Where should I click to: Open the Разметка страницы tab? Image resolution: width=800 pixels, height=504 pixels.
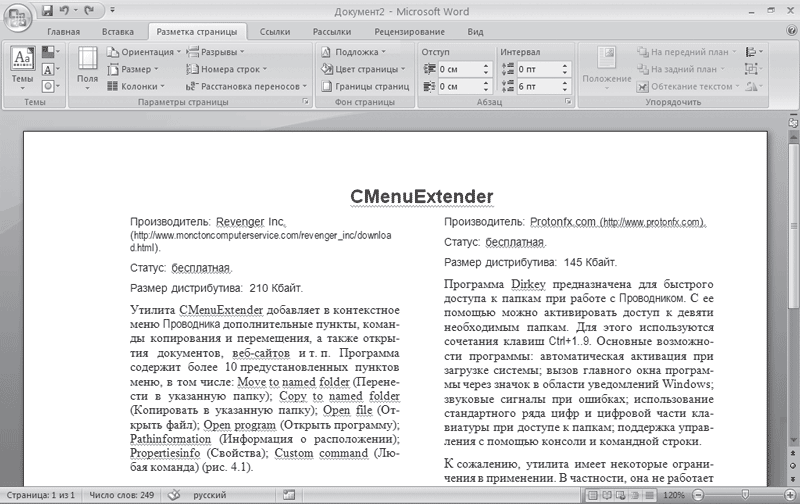pos(197,32)
